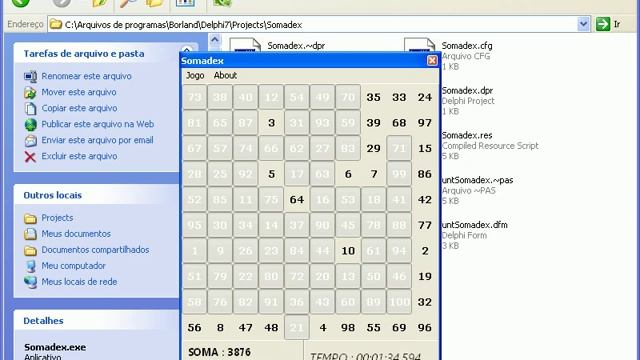Click number 56 in Somadex grid
This screenshot has width=640, height=360.
point(194,328)
